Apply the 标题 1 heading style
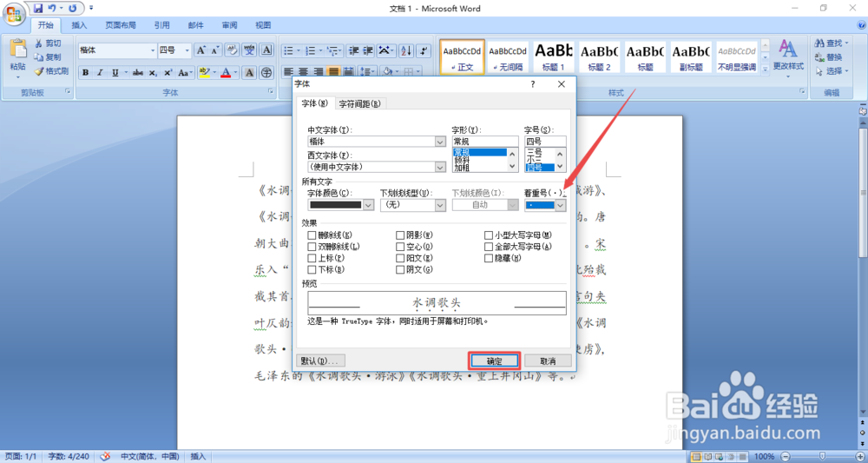Screen dimensions: 868x463 [554, 56]
